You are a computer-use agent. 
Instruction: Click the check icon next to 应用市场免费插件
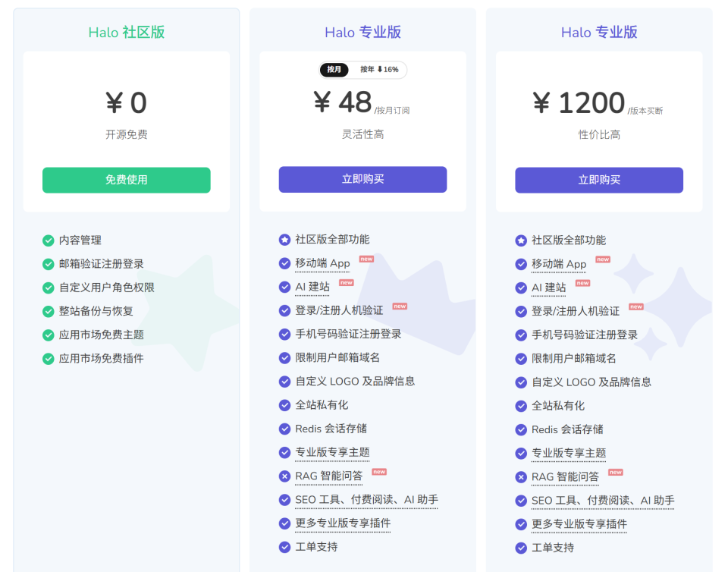[49, 358]
